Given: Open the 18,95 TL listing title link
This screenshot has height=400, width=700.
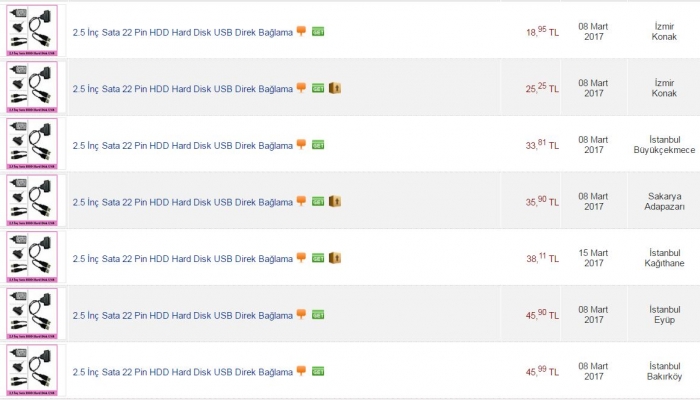Looking at the screenshot, I should [x=182, y=32].
